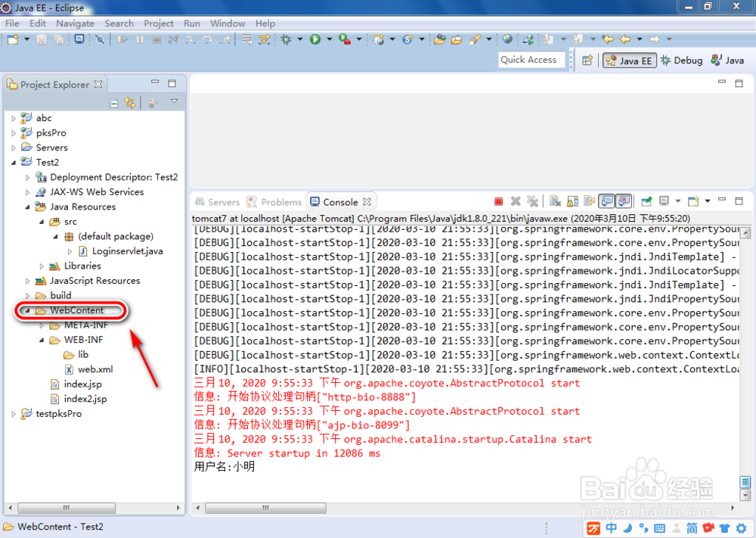Click the Project Explorer horizontal scrollbar thumb
Screen dimensions: 756x538
[x=67, y=508]
